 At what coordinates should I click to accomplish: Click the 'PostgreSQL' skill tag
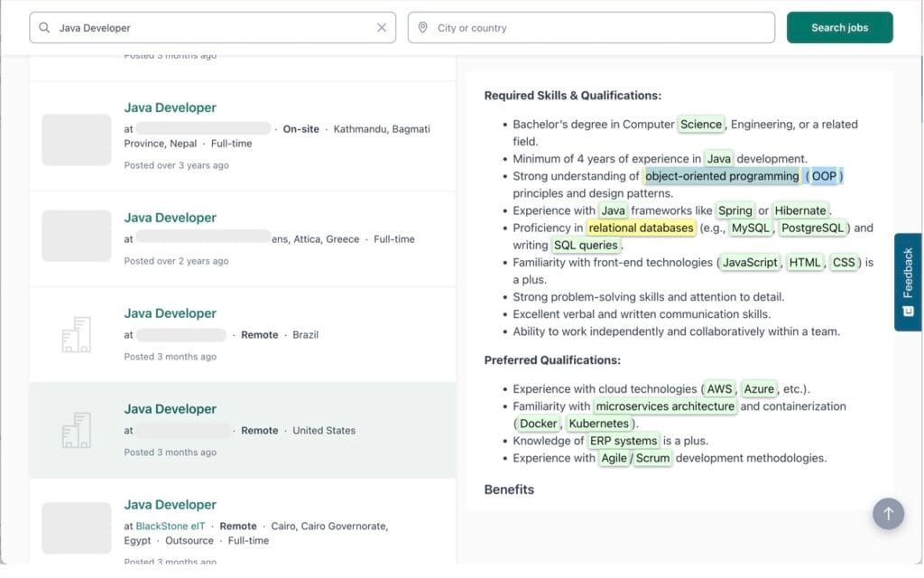pyautogui.click(x=812, y=228)
